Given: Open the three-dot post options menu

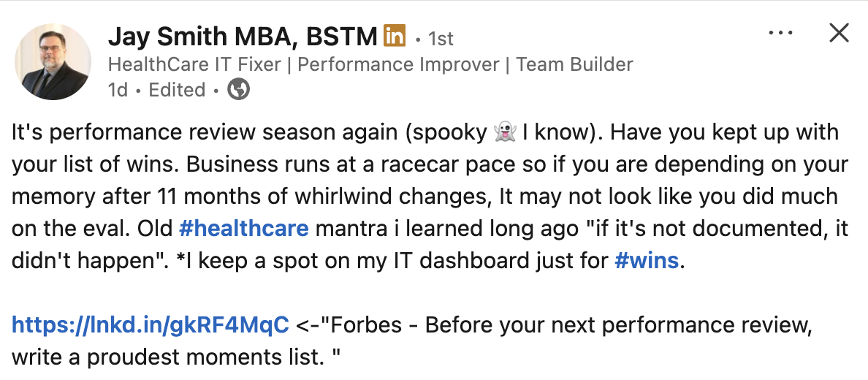Looking at the screenshot, I should [x=781, y=33].
